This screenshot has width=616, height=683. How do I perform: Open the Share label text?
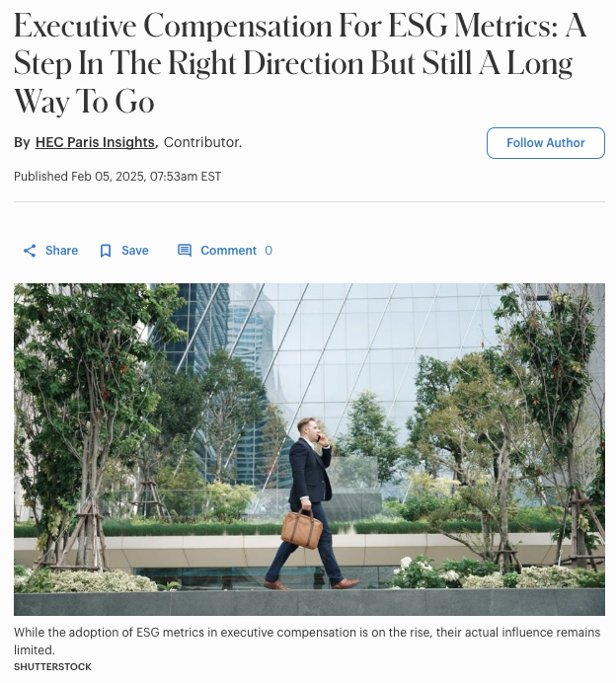click(61, 251)
